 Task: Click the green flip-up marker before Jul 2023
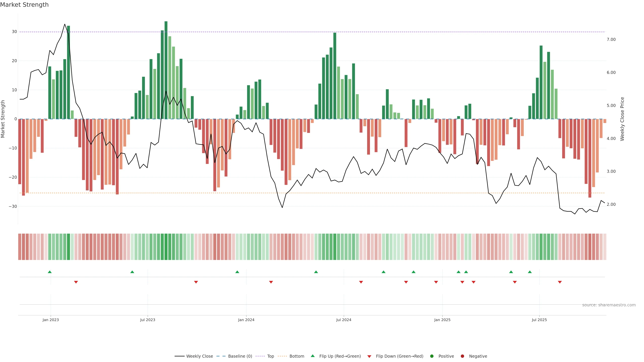[x=132, y=272]
